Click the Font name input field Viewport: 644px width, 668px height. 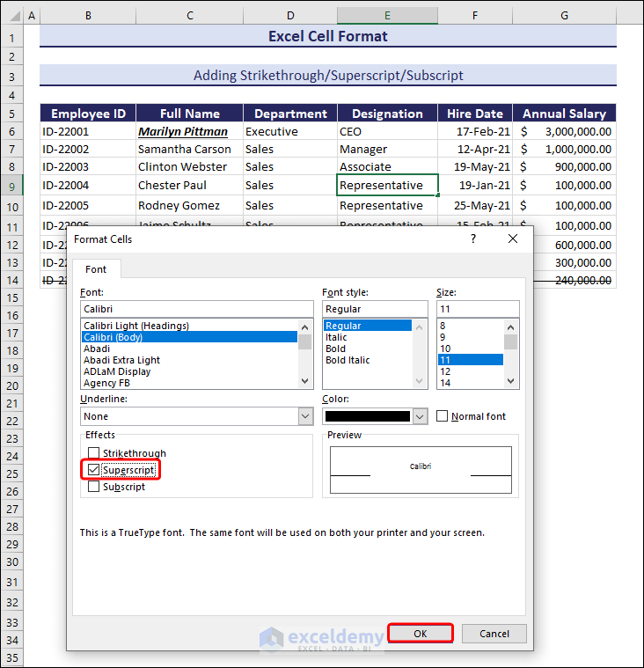tap(197, 309)
